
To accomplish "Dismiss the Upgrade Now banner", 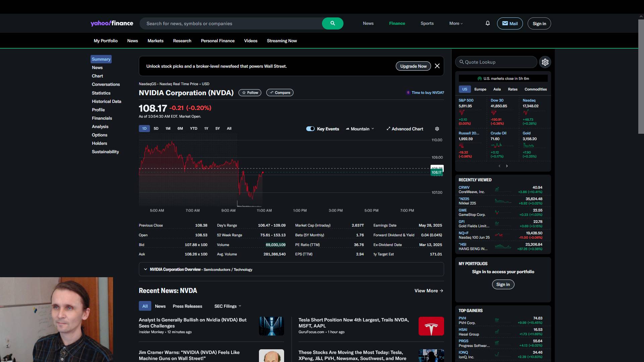I will [437, 66].
